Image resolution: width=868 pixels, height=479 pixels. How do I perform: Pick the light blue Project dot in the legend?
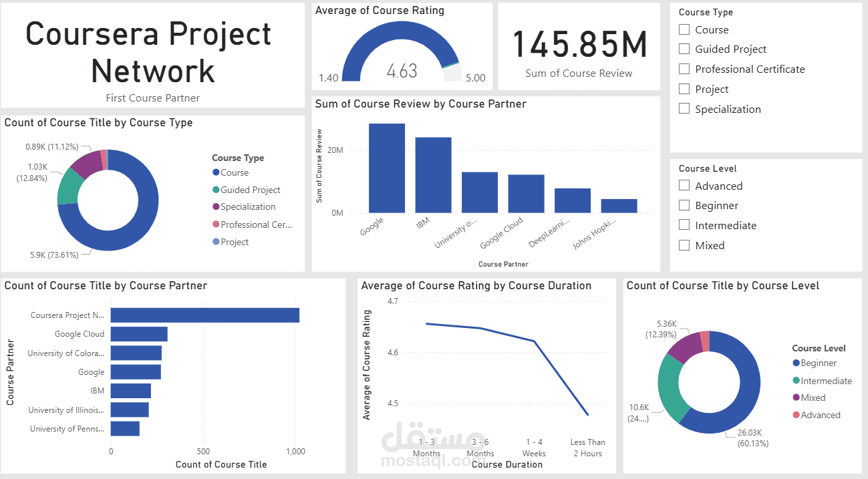pyautogui.click(x=216, y=242)
